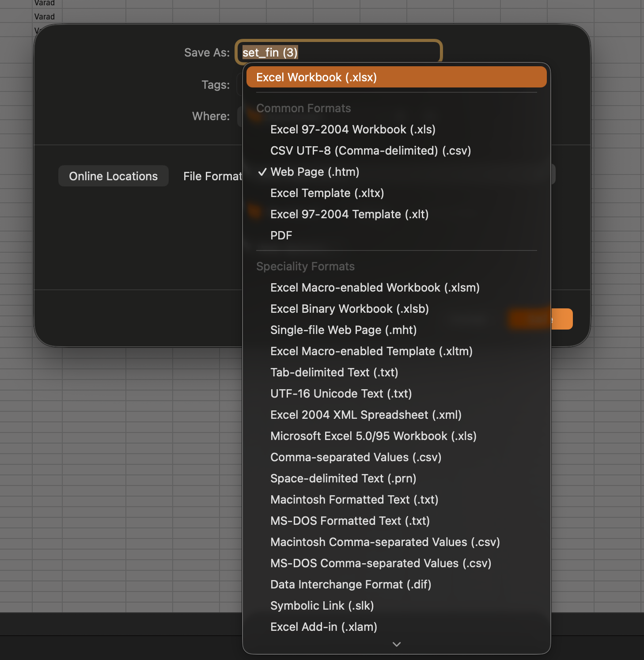This screenshot has width=644, height=660.
Task: Click the Online Locations button
Action: click(113, 176)
